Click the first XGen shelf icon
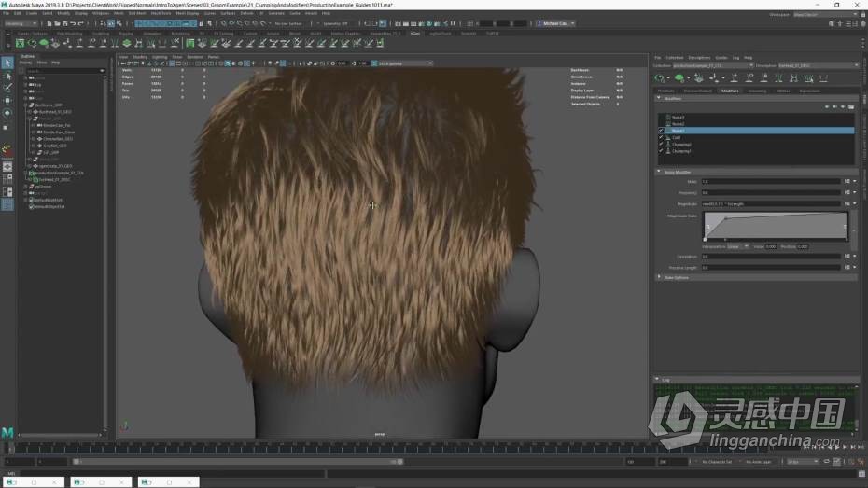This screenshot has height=488, width=868. pos(21,43)
